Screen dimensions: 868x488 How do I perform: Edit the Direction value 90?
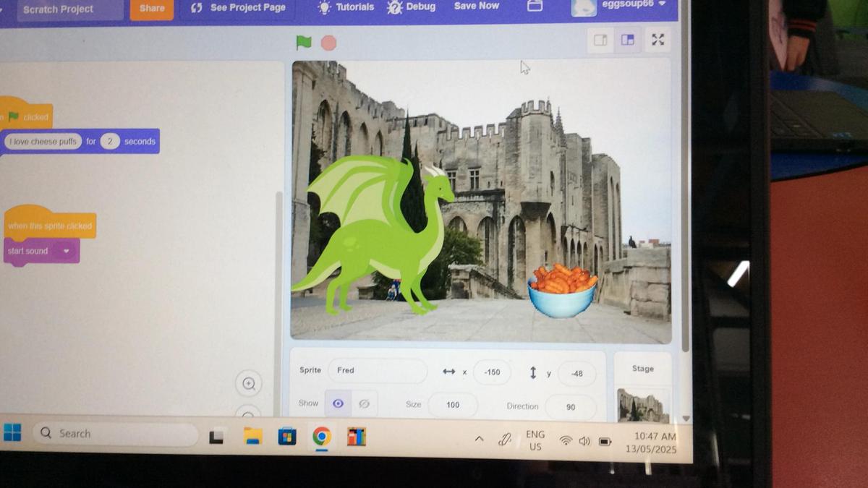click(x=571, y=407)
